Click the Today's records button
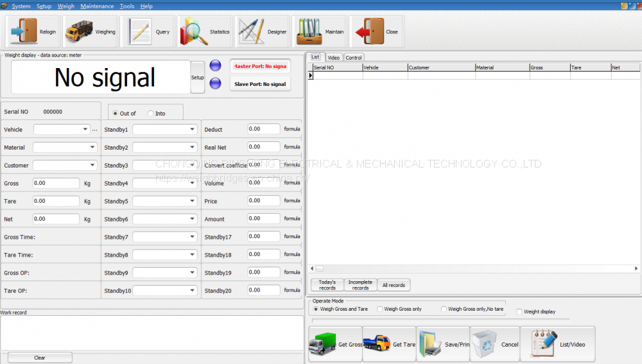This screenshot has width=642, height=364. click(x=327, y=285)
